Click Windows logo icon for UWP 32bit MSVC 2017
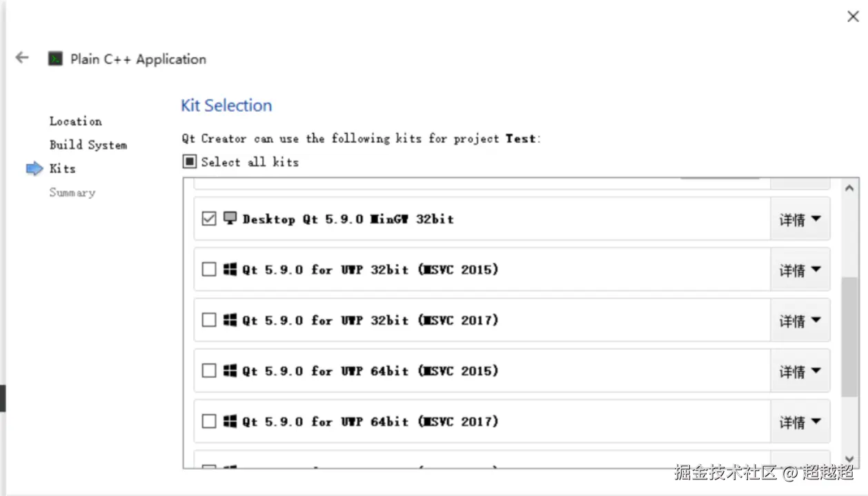The height and width of the screenshot is (496, 868). (230, 320)
